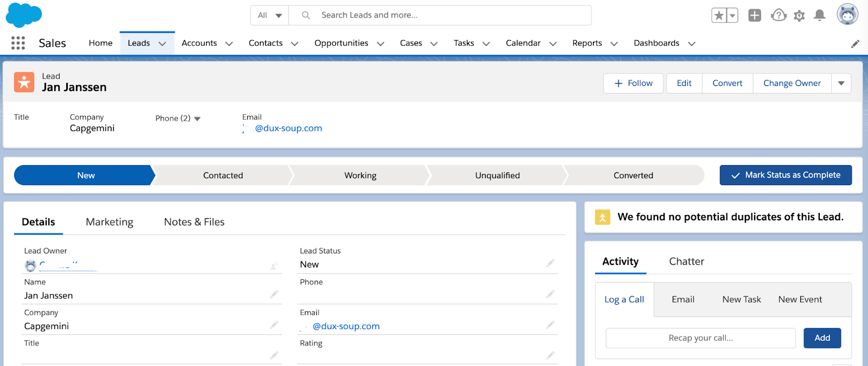This screenshot has height=366, width=868.
Task: Follow this lead
Action: (633, 84)
